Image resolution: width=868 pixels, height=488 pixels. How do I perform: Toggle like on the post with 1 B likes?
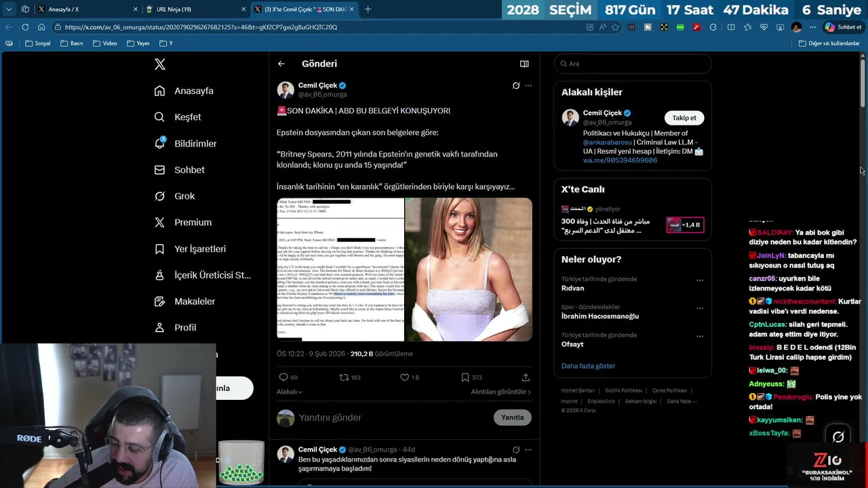[x=404, y=377]
